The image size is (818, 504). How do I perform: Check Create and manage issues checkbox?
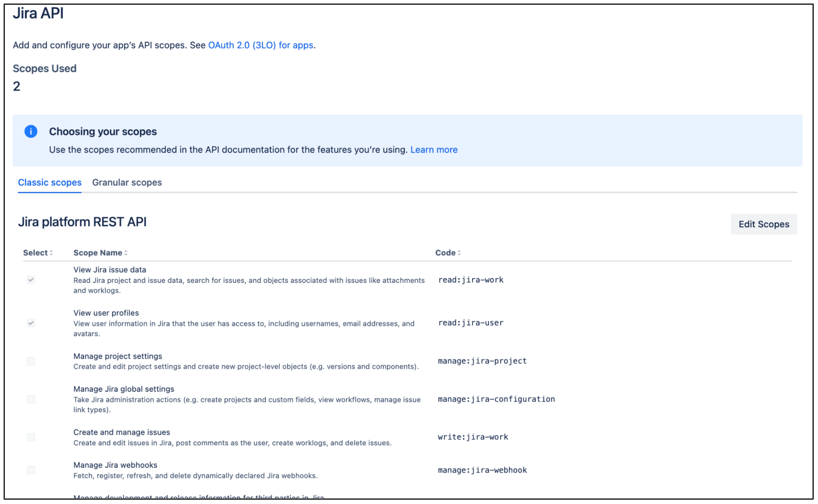tap(31, 437)
